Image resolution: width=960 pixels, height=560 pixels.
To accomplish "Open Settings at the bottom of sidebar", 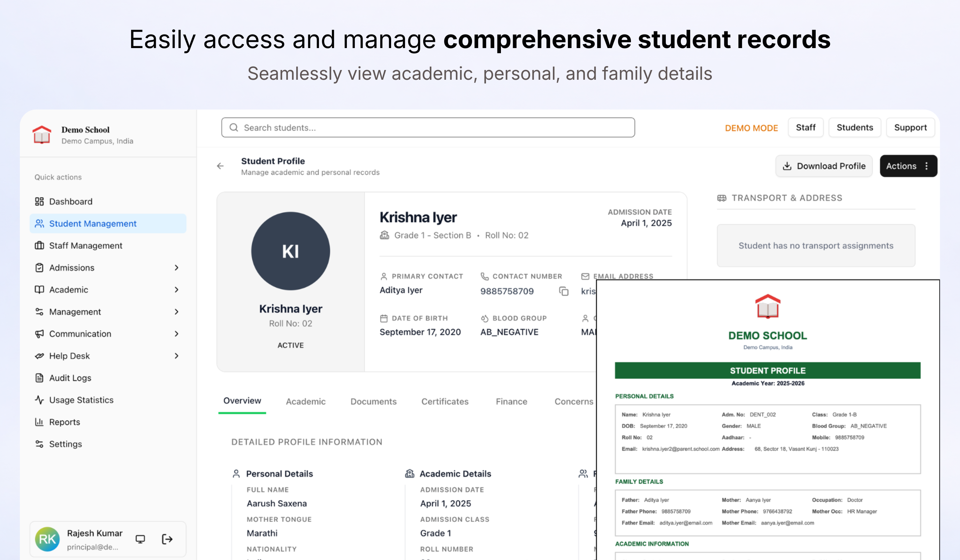I will [x=65, y=444].
